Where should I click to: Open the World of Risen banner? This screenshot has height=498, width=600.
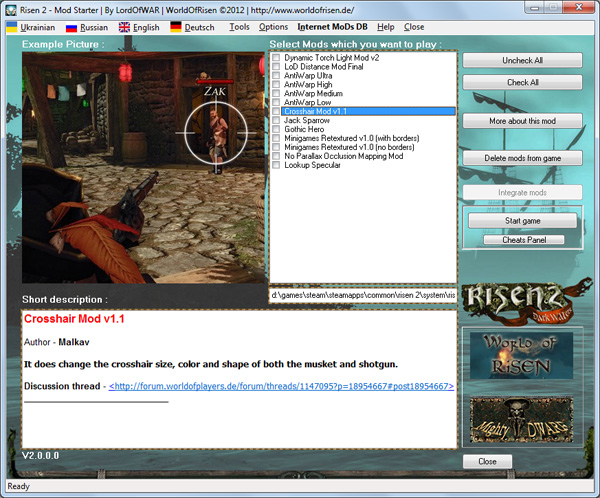coord(522,356)
